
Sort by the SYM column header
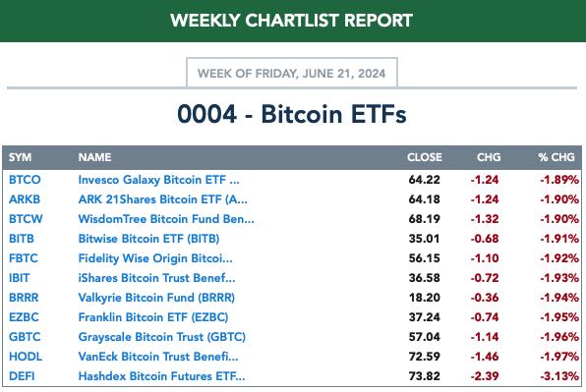(21, 157)
